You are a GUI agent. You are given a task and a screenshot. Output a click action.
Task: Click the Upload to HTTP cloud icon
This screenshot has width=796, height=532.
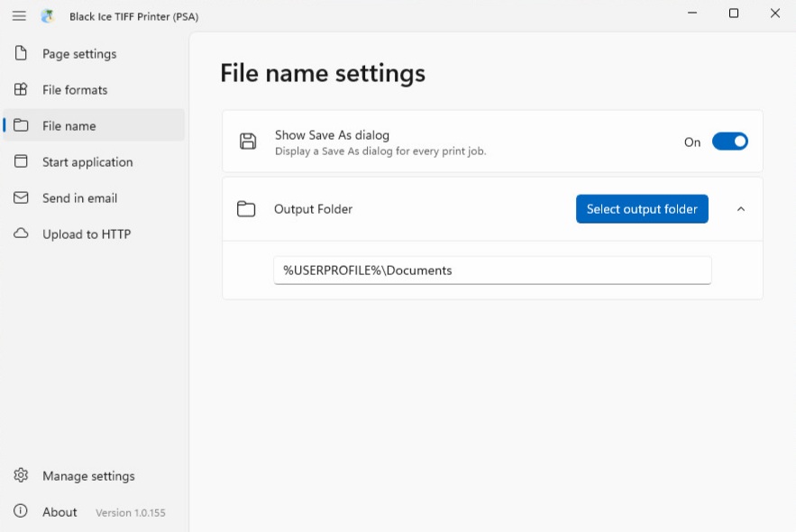click(x=21, y=234)
